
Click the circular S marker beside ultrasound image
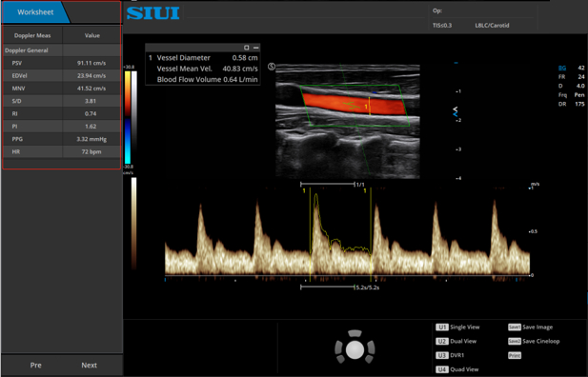[272, 67]
